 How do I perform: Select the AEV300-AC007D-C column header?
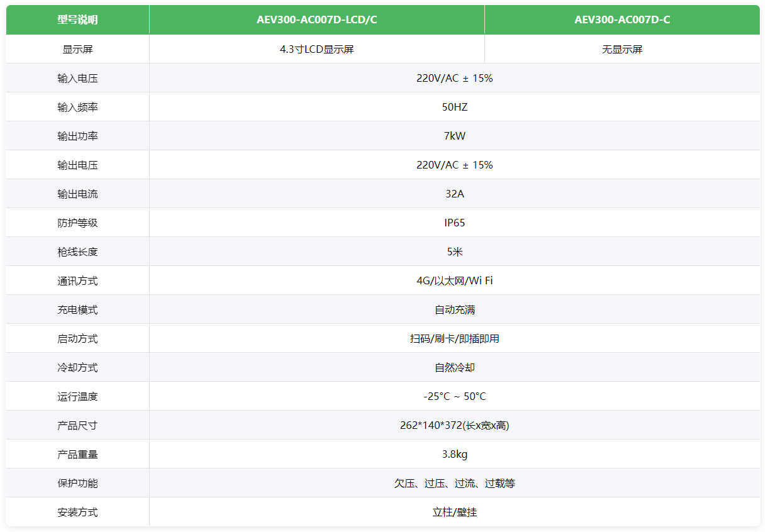coord(621,19)
